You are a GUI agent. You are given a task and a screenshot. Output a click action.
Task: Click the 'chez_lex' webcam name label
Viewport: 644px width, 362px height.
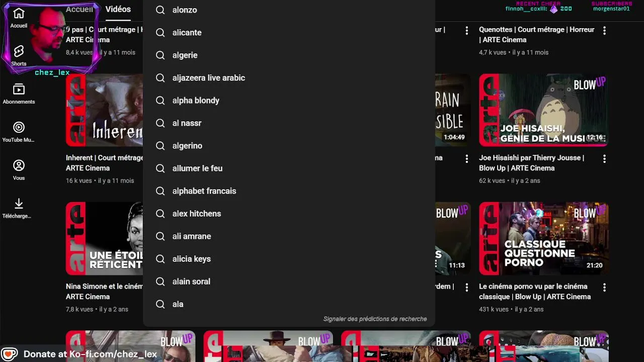pos(52,72)
